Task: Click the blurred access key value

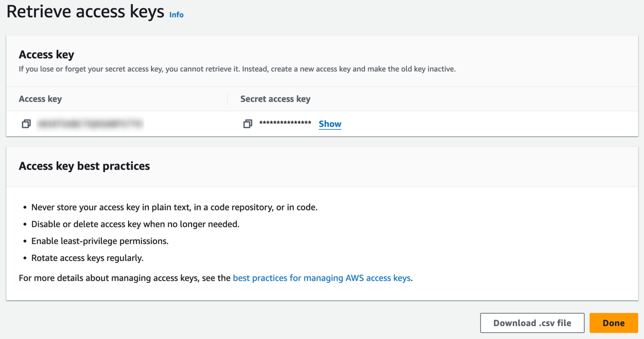Action: (90, 124)
